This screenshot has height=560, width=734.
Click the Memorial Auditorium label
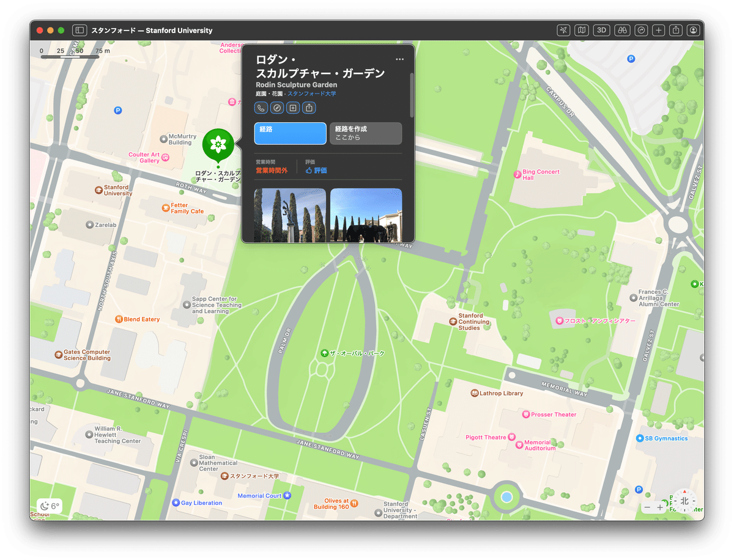point(539,445)
